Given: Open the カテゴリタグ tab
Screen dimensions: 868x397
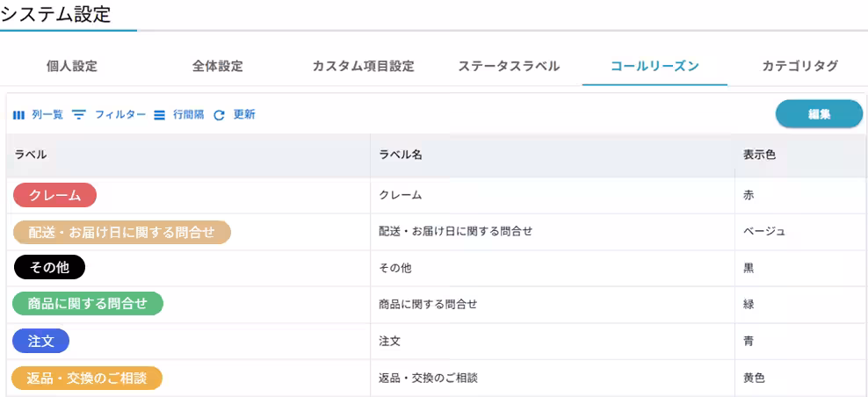Looking at the screenshot, I should pyautogui.click(x=799, y=66).
